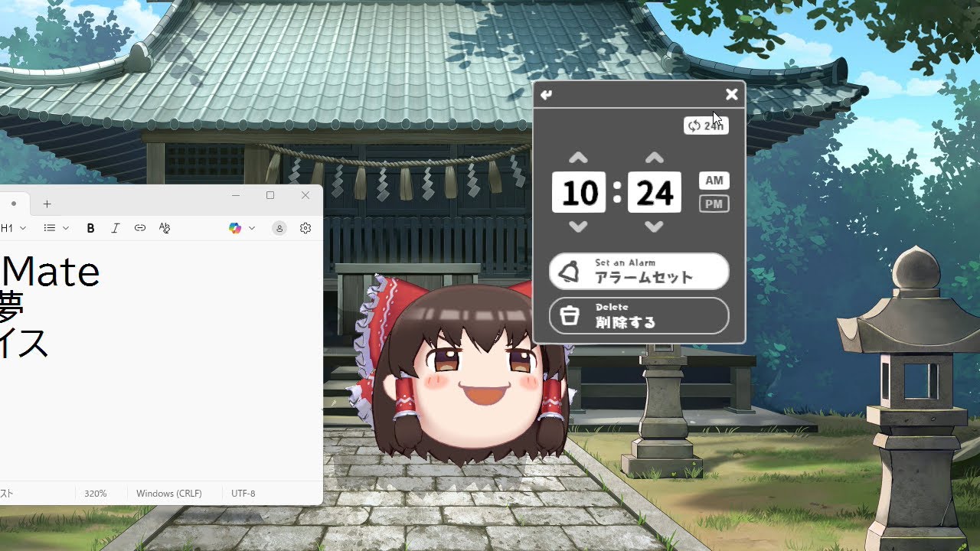Decrease the alarm hour with down arrow
This screenshot has width=980, height=551.
[x=579, y=227]
